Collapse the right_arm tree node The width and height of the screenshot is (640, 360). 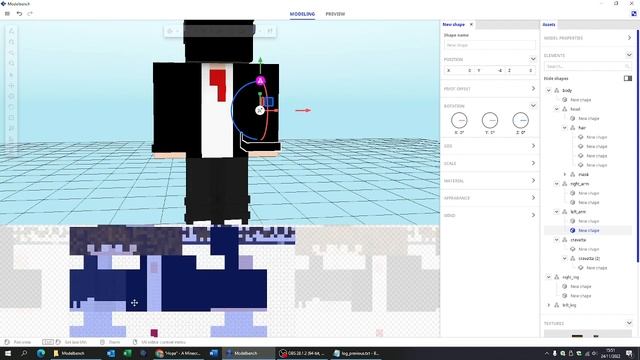[x=557, y=184]
